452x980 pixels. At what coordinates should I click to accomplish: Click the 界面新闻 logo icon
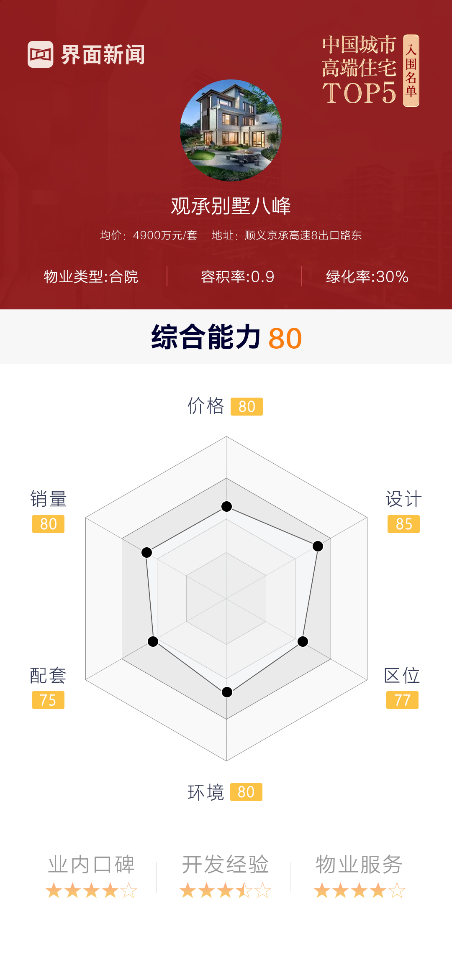pyautogui.click(x=41, y=54)
